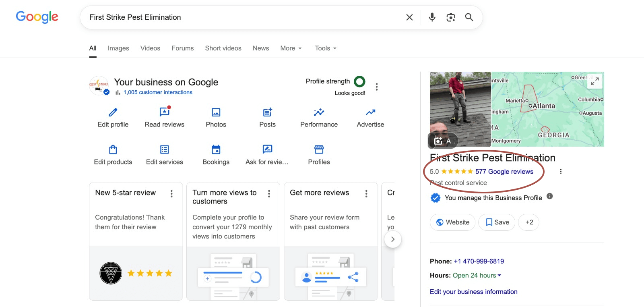Show the +2 more actions

pyautogui.click(x=529, y=222)
